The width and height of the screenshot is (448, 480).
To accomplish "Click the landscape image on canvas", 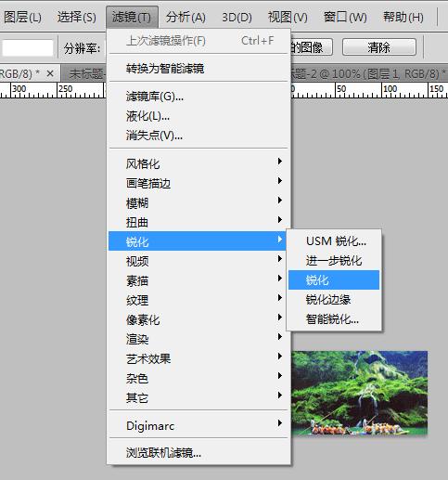I will coord(360,393).
